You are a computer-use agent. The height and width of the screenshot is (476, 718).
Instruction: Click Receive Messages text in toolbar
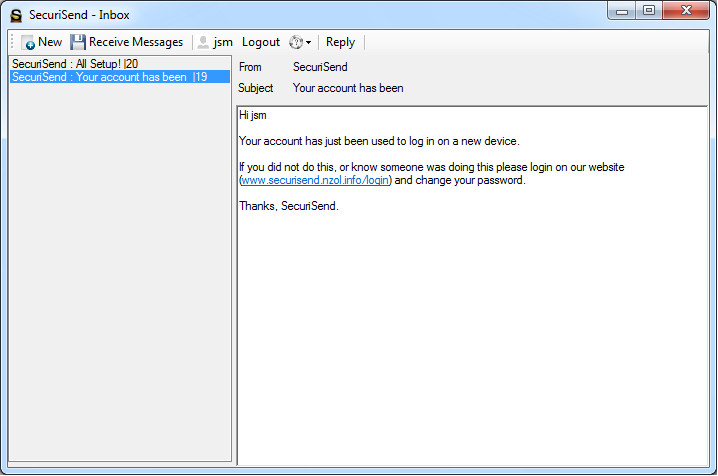pos(136,42)
